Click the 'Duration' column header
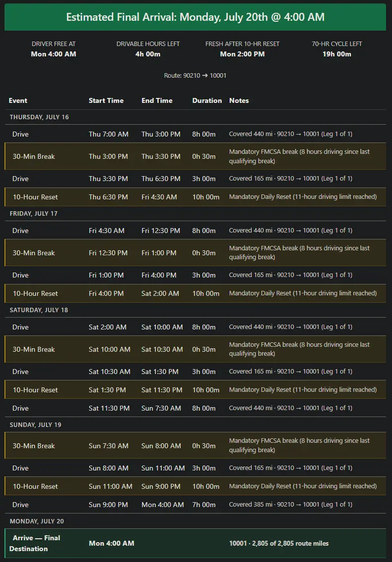This screenshot has width=392, height=562. (207, 101)
